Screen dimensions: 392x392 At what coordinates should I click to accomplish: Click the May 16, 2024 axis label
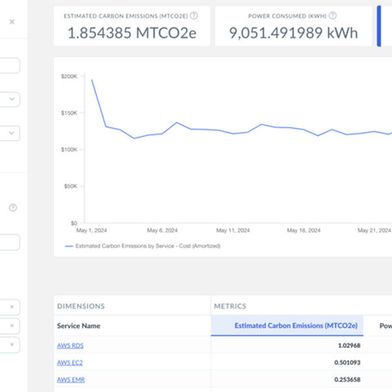303,230
